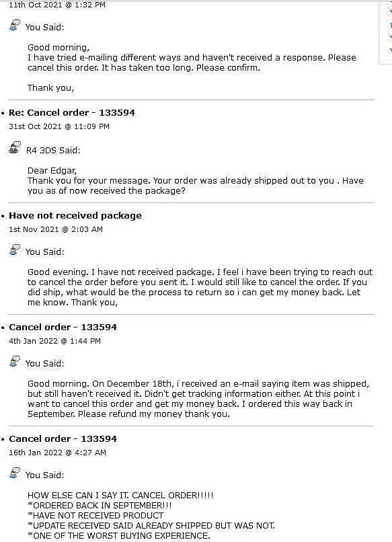Click the 'Good morning. On December 18th' message body
392x542 pixels.
[x=198, y=399]
